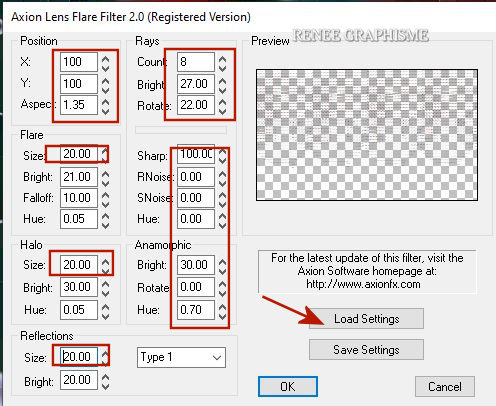Increase Position X value with up arrow

click(105, 58)
